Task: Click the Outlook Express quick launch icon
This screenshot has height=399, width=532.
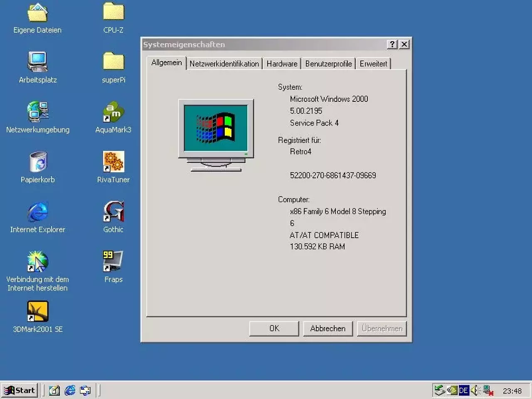Action: click(85, 390)
